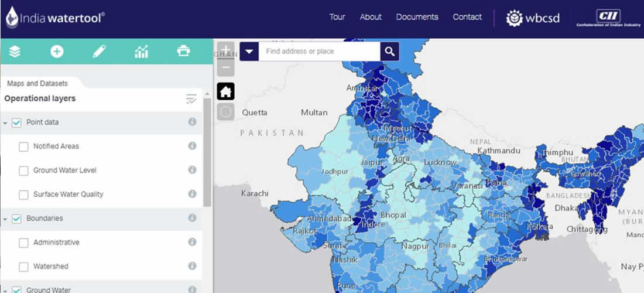Go to the Documents page
Viewport: 644px width, 293px height.
[x=417, y=17]
